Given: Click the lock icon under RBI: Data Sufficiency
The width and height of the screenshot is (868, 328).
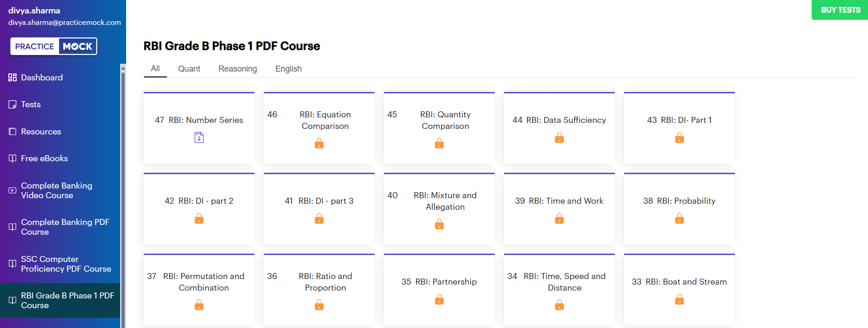Looking at the screenshot, I should [559, 138].
